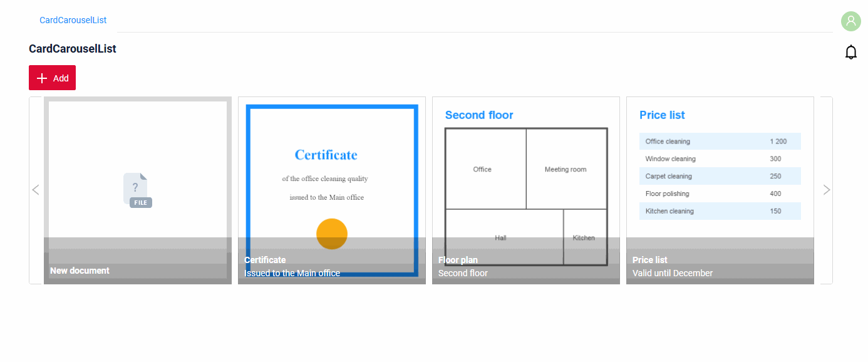Select the Window cleaning price row

point(720,159)
